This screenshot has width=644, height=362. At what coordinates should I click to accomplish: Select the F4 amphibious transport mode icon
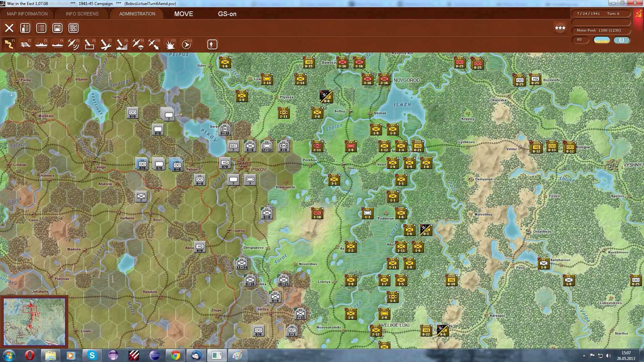click(57, 44)
